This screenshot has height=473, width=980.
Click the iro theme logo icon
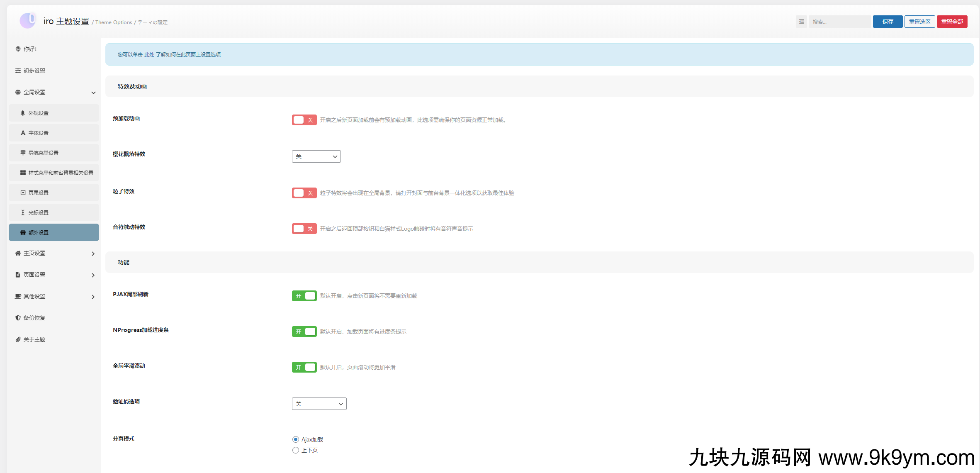(28, 20)
